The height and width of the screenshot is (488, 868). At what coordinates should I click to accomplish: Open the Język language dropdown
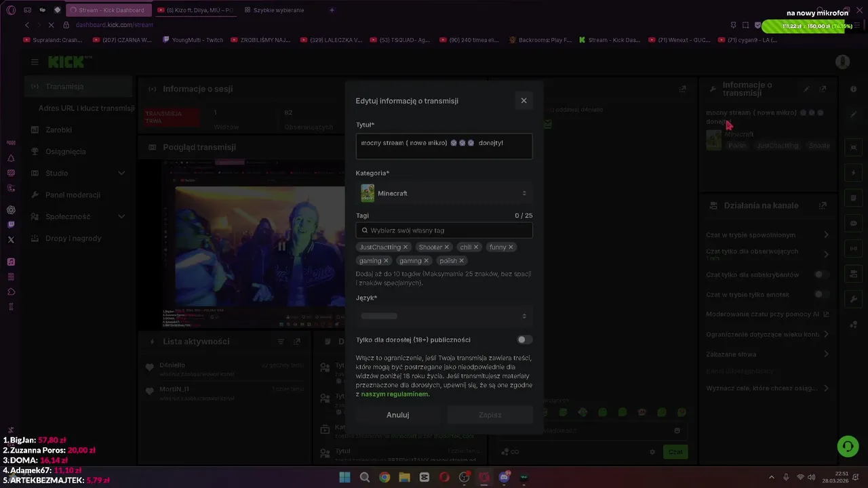[x=444, y=316]
